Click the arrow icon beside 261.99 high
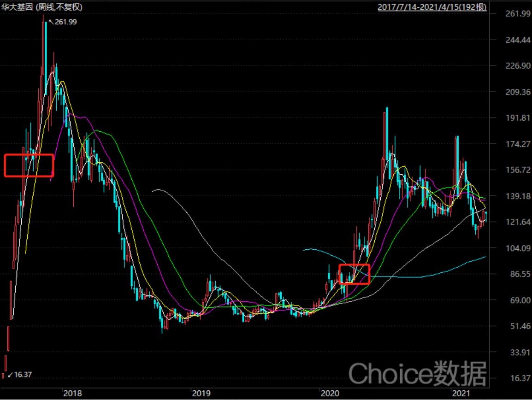Screen dimensions: 532x400 coord(51,22)
